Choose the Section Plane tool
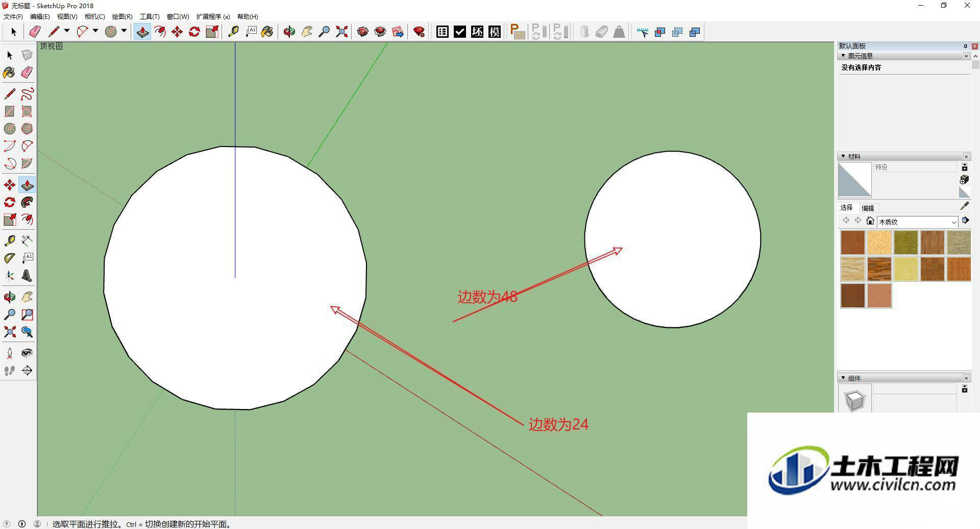The height and width of the screenshot is (529, 980). [x=27, y=371]
